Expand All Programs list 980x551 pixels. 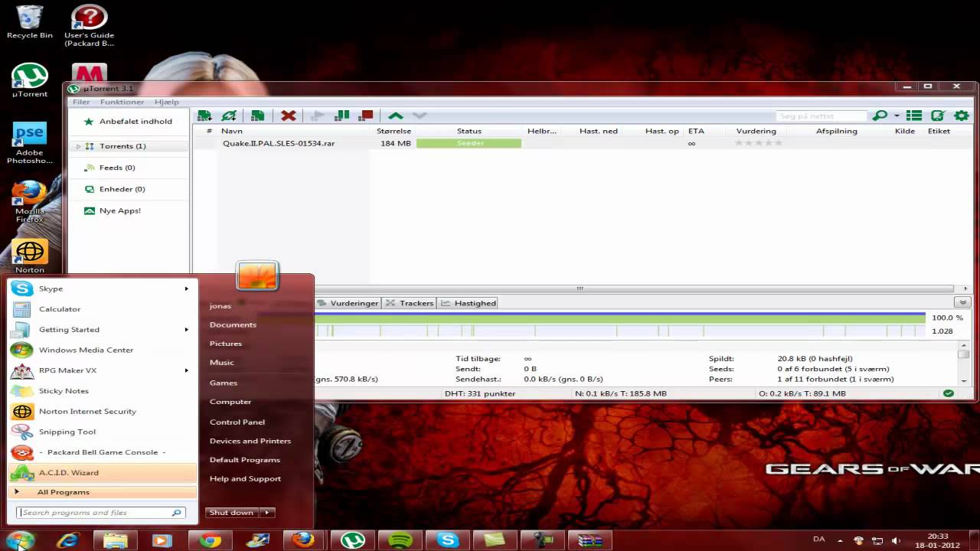tap(103, 492)
